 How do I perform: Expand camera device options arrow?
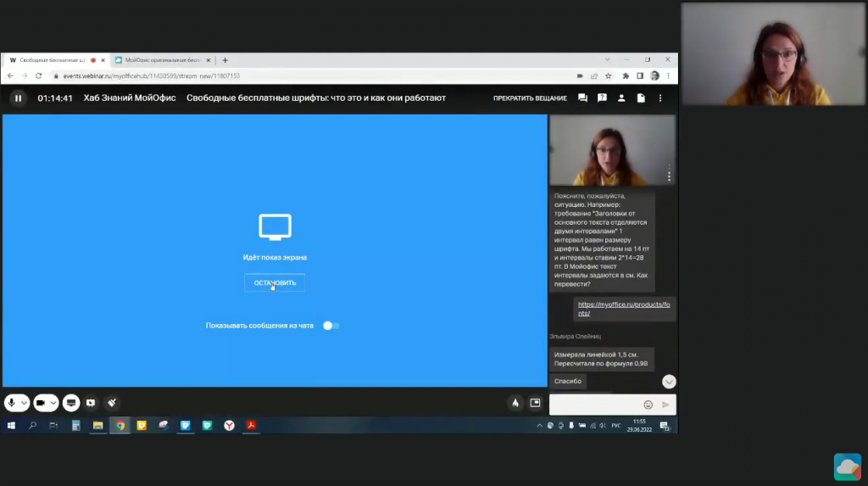[x=53, y=403]
